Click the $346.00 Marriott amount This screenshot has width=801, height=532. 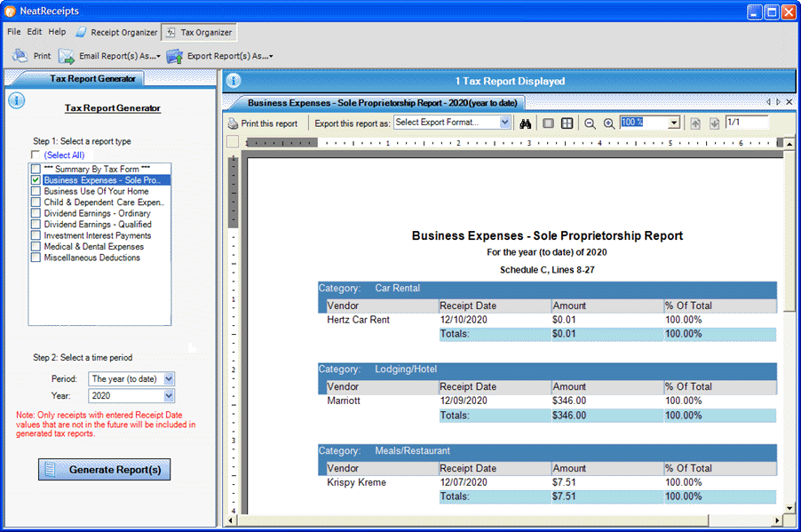pos(569,401)
